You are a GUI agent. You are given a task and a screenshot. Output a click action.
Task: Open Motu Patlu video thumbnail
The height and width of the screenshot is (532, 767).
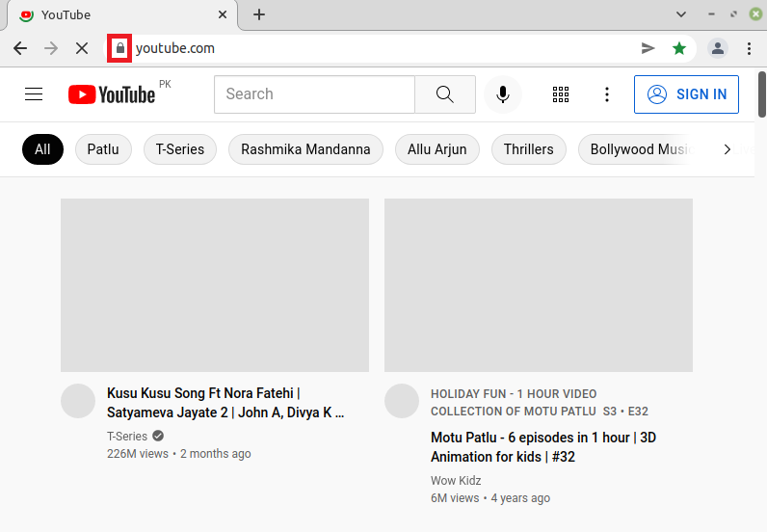click(x=539, y=285)
